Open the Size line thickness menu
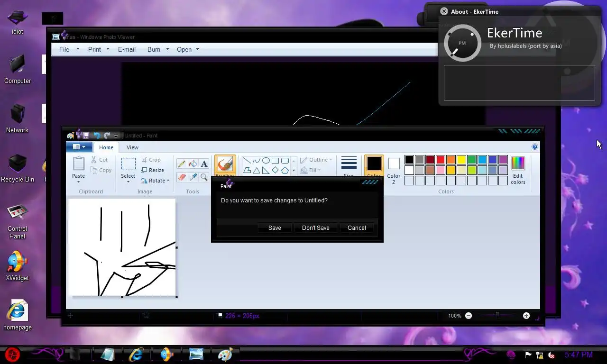The height and width of the screenshot is (364, 607). click(349, 167)
